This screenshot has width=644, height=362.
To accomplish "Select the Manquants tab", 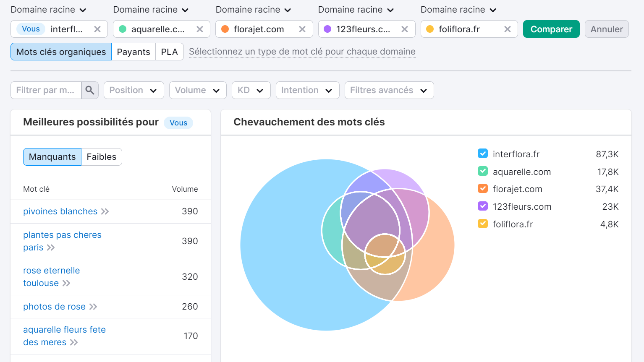I will 52,157.
